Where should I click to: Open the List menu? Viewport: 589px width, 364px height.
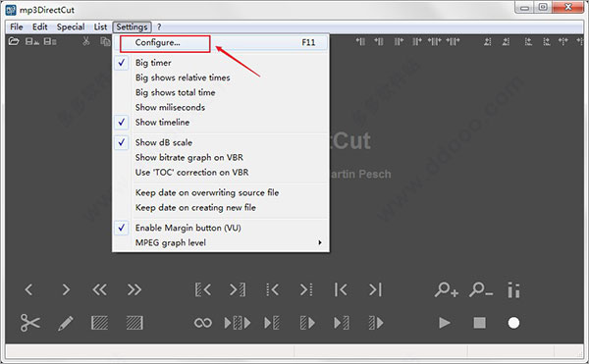pos(100,27)
